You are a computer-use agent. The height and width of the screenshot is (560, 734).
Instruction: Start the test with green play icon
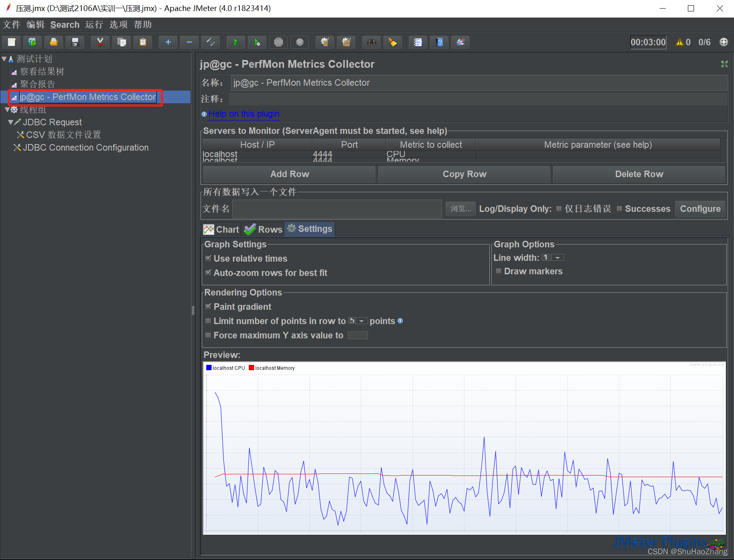pos(236,42)
